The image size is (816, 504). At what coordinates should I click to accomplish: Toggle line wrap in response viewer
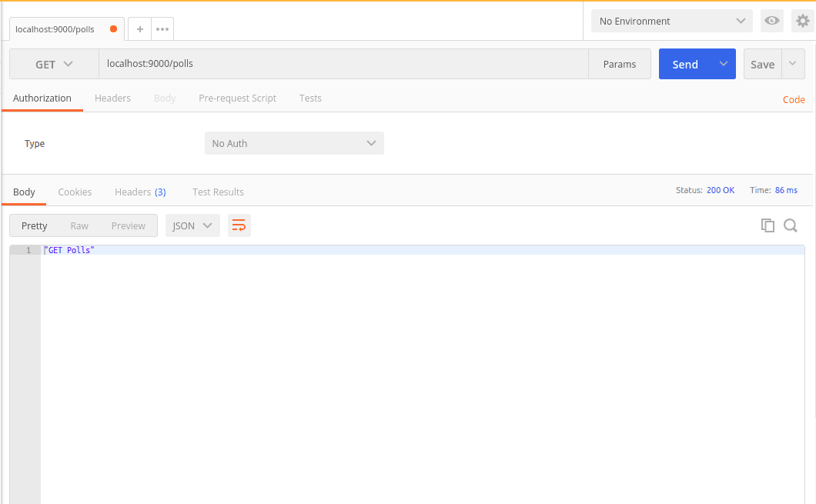coord(239,225)
